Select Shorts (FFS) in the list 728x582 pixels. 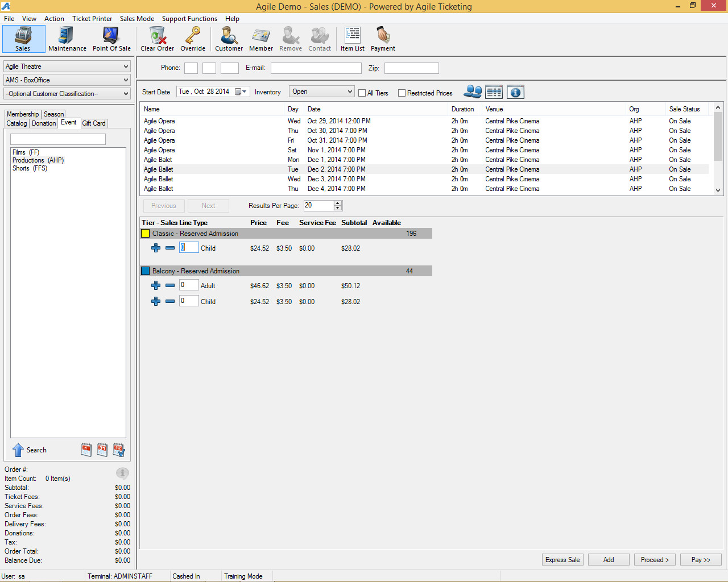click(30, 168)
